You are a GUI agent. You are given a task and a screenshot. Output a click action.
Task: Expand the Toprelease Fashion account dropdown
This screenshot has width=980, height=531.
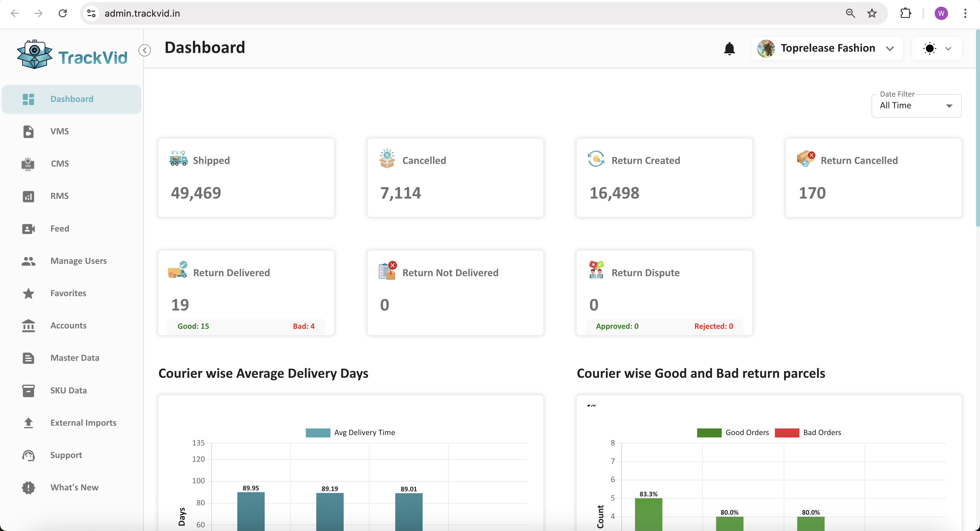point(890,48)
